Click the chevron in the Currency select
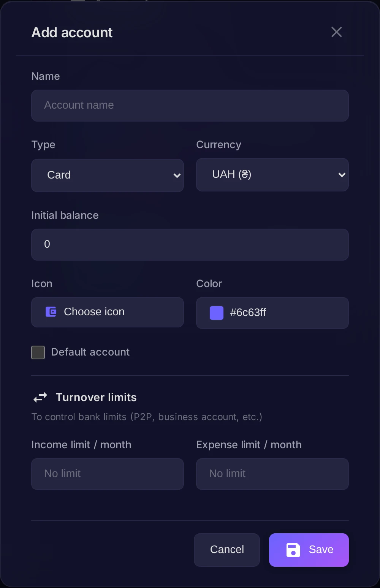Viewport: 380px width, 588px height. (342, 175)
